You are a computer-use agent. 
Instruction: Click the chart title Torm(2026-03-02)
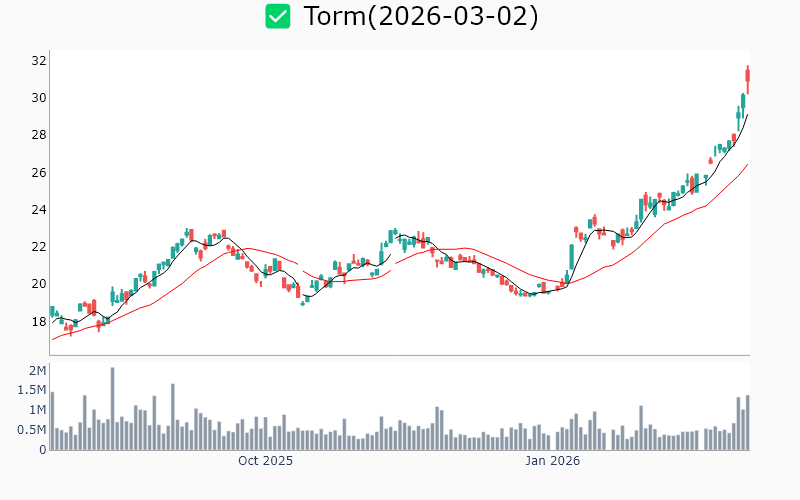click(420, 17)
